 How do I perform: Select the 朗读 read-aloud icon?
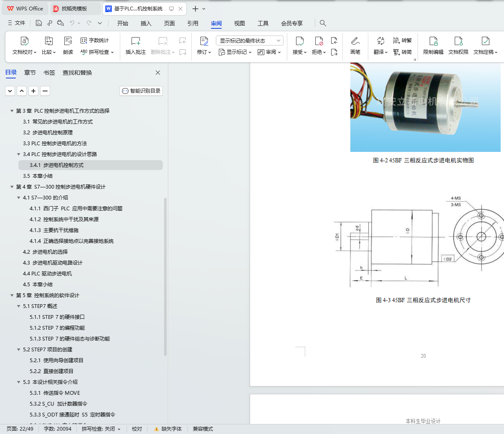[68, 41]
